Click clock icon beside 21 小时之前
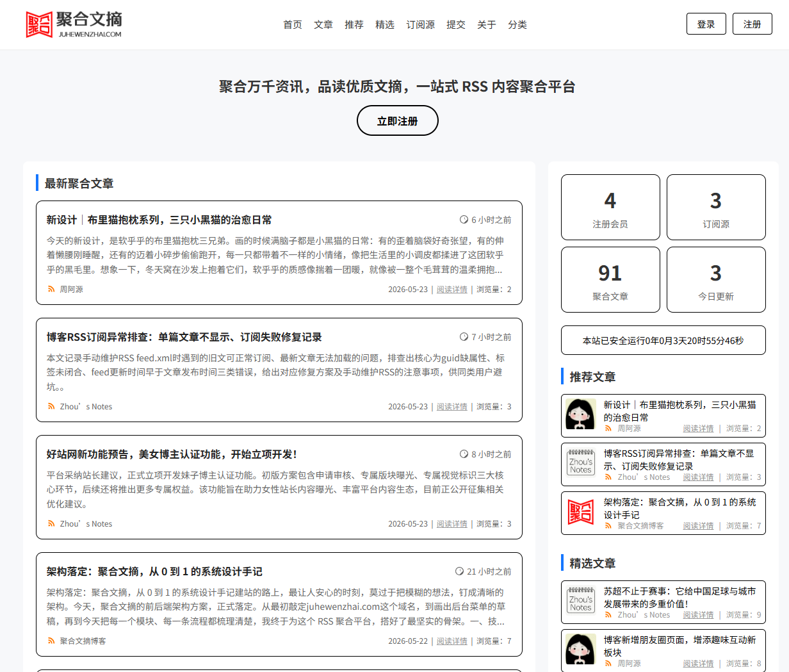Viewport: 789px width, 672px height. pyautogui.click(x=459, y=571)
